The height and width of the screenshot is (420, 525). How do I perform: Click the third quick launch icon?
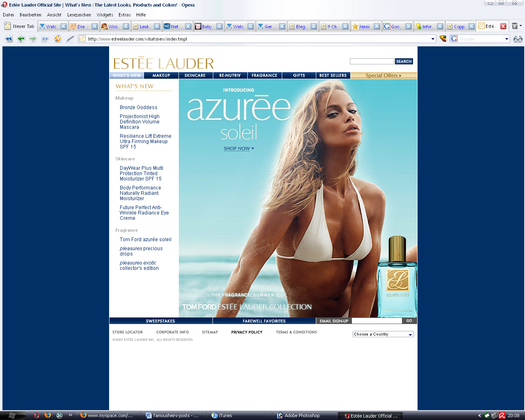59,415
